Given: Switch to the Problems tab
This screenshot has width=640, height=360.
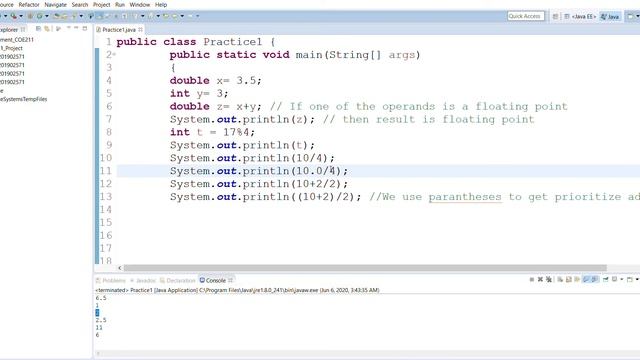Looking at the screenshot, I should [111, 280].
